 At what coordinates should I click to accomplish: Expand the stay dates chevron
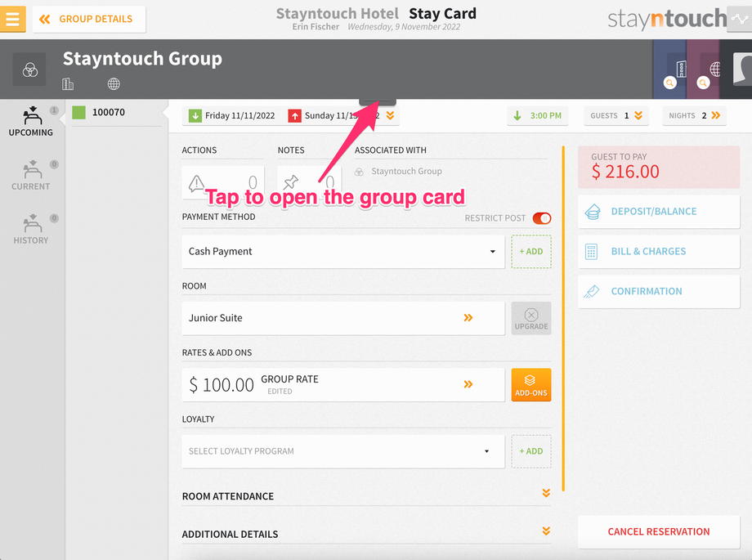click(391, 115)
